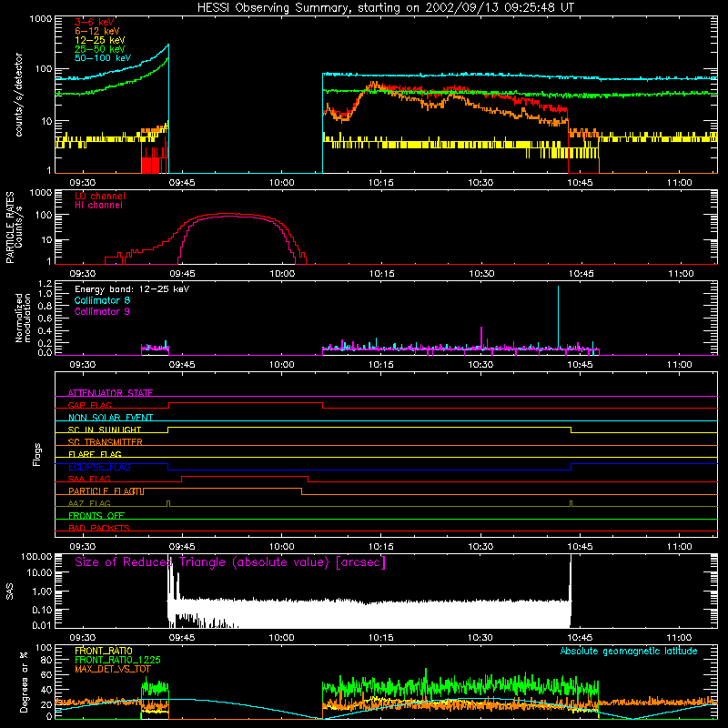Select the PARTICLE_FLAG label
Screen dimensions: 728x728
(x=102, y=490)
